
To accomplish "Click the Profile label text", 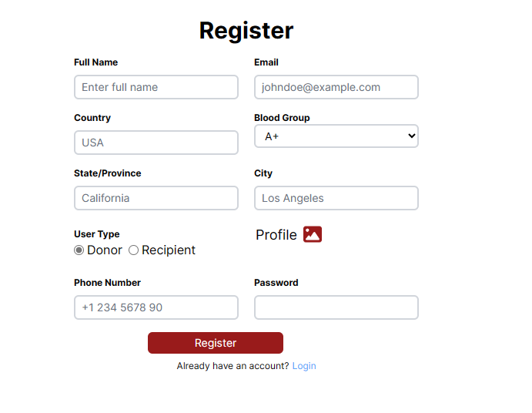I will click(276, 235).
